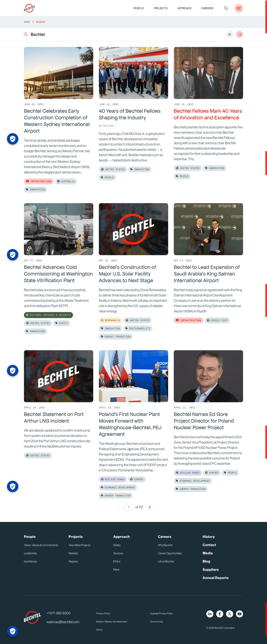The width and height of the screenshot is (267, 644).
Task: Open Bechtel's Facebook page icon
Action: [x=220, y=614]
